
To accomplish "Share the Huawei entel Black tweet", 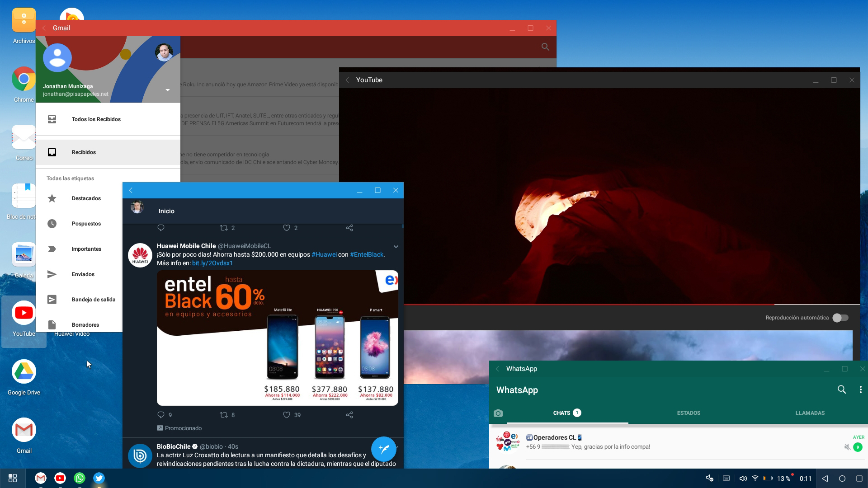I will pyautogui.click(x=349, y=415).
